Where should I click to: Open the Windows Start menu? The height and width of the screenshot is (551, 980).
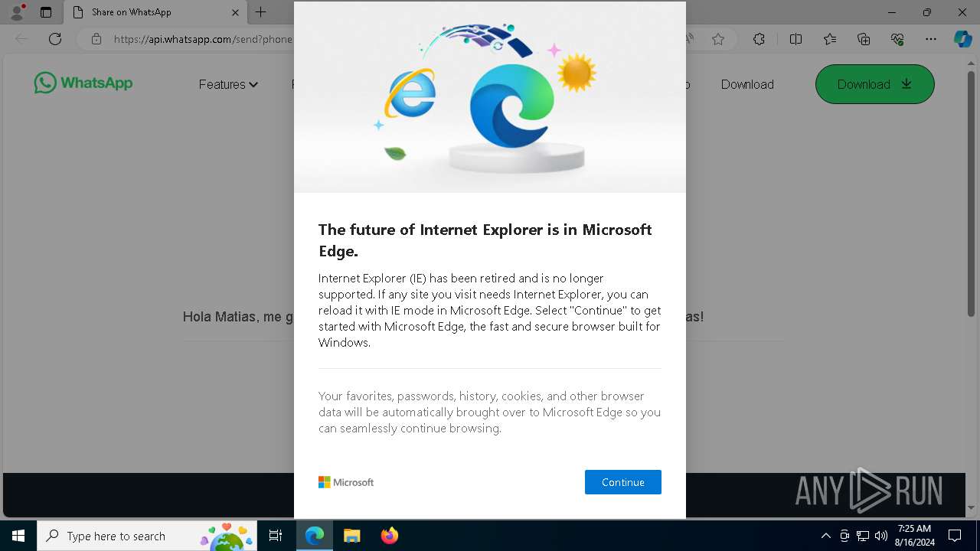pos(18,536)
